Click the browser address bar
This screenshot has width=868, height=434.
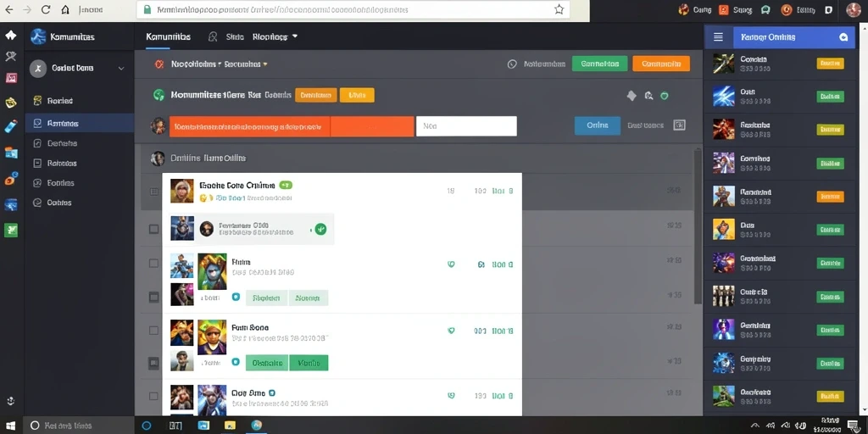click(x=354, y=9)
